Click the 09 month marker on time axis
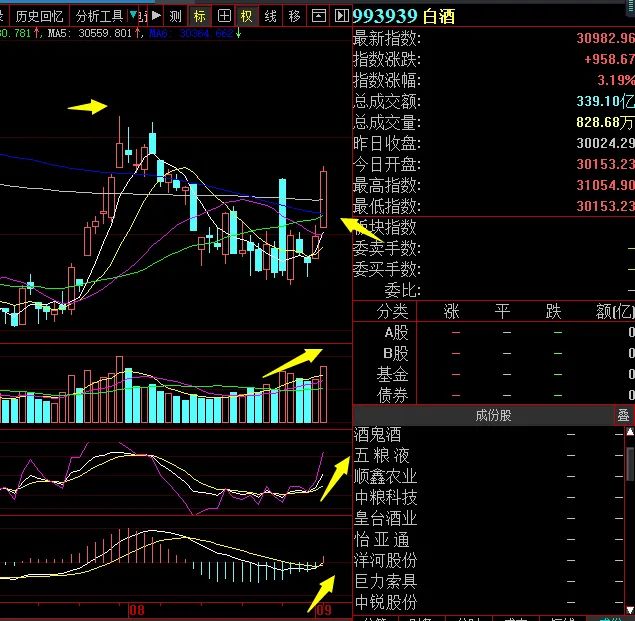 pyautogui.click(x=324, y=610)
